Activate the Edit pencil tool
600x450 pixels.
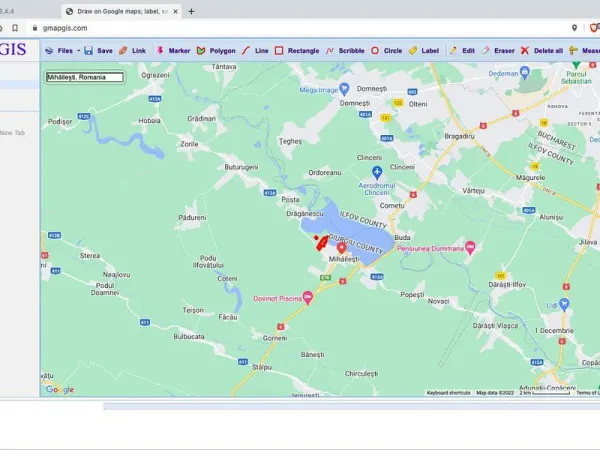pyautogui.click(x=462, y=51)
